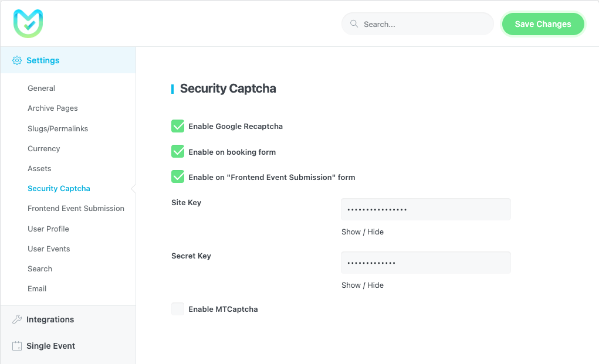This screenshot has width=599, height=364.
Task: Click the Single Event calendar icon
Action: click(x=17, y=346)
